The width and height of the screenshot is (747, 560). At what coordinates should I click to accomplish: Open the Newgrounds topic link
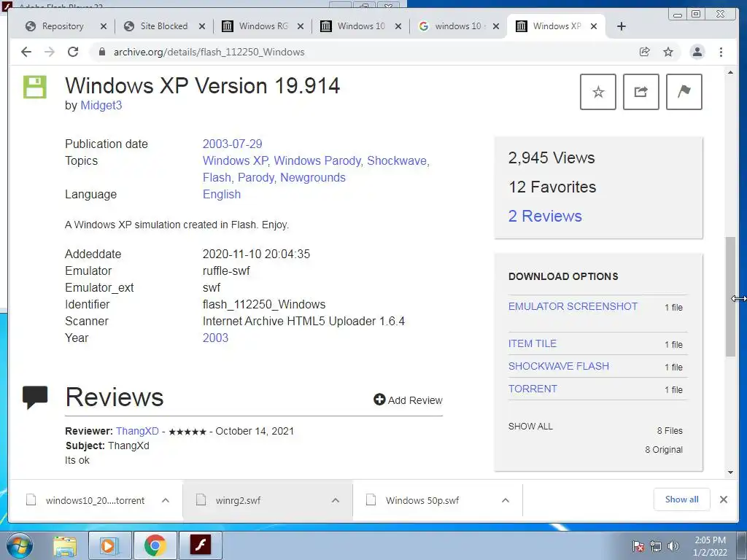313,178
